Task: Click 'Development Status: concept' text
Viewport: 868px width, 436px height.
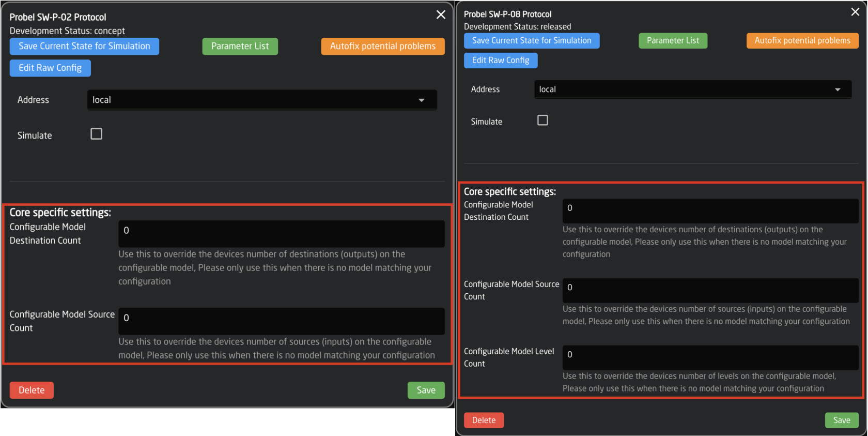Action: (67, 31)
